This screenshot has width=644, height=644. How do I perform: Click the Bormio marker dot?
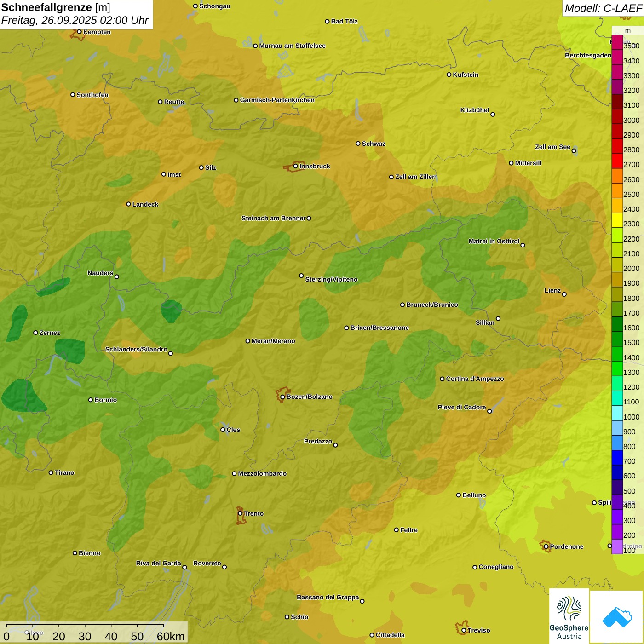tap(91, 400)
